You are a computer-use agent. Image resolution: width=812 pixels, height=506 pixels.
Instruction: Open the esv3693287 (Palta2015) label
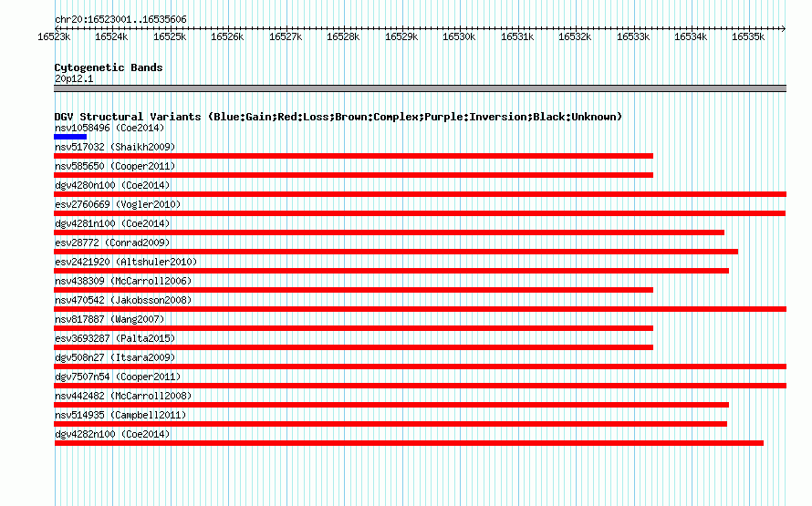(x=115, y=338)
